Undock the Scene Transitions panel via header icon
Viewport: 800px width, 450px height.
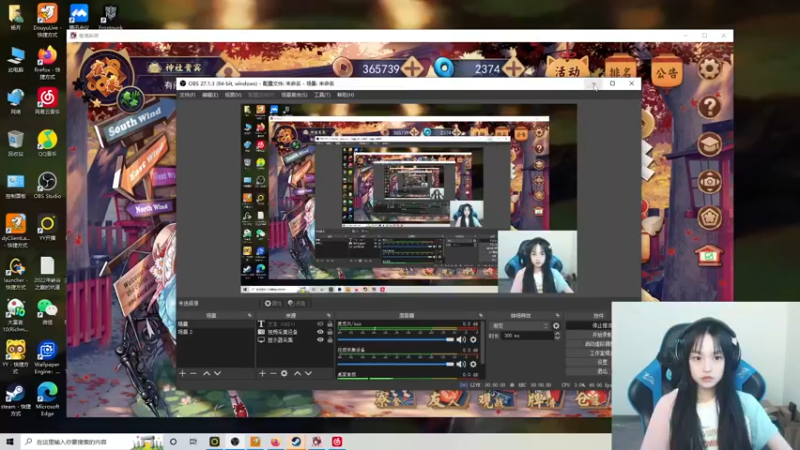pyautogui.click(x=558, y=315)
